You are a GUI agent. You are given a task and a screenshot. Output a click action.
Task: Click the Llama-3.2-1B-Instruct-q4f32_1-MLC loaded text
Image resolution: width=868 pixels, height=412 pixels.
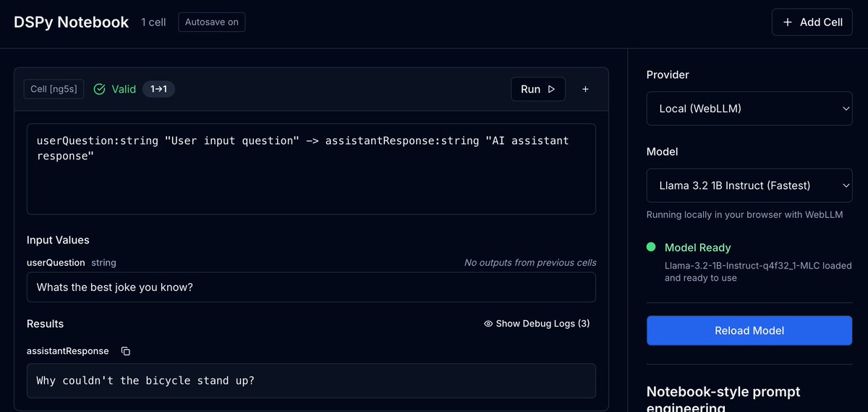click(758, 272)
